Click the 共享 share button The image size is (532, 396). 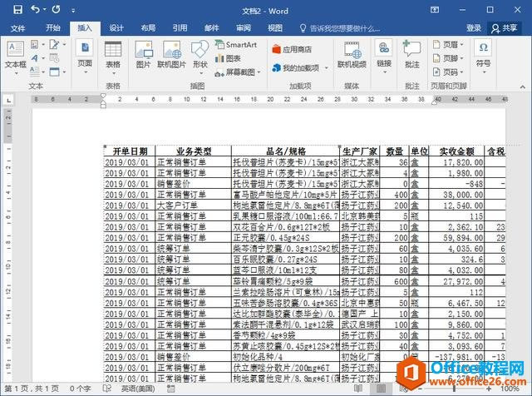click(505, 27)
